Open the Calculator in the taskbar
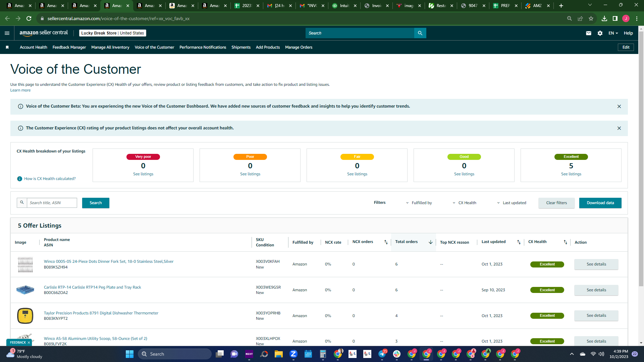Viewport: 644px width, 362px height. [323, 354]
